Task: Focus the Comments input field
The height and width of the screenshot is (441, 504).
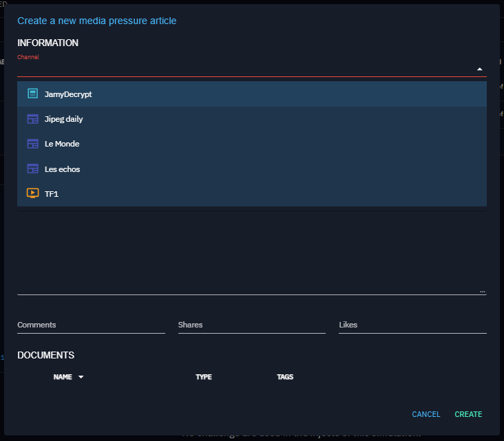Action: [91, 325]
